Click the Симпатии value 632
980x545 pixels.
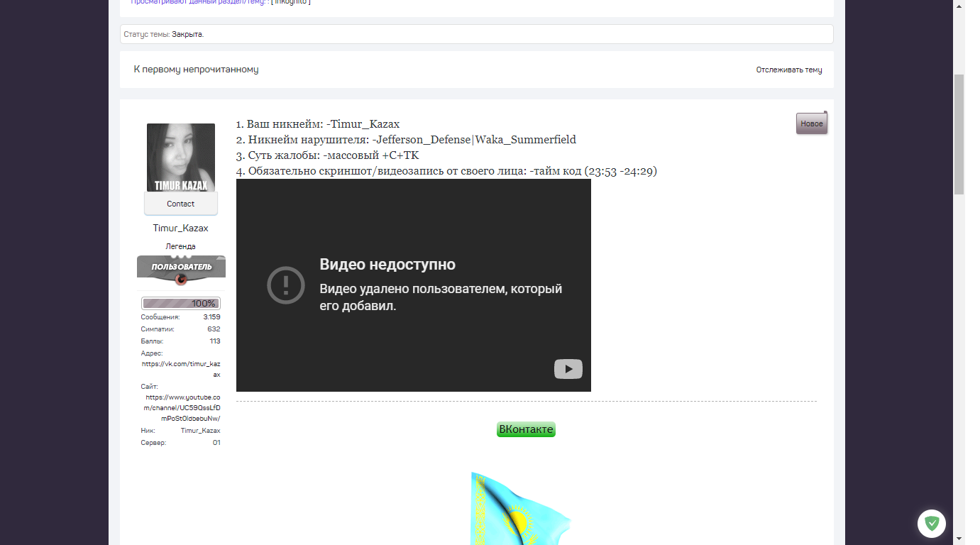(x=214, y=329)
